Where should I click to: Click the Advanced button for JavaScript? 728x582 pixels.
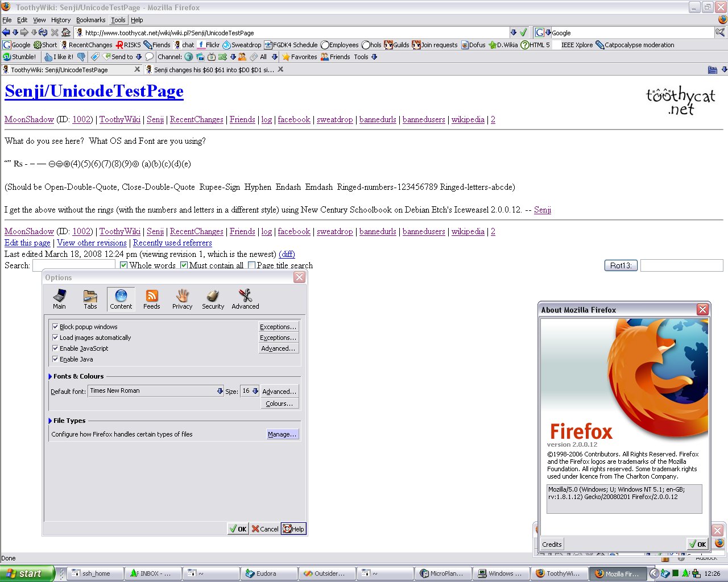(278, 348)
